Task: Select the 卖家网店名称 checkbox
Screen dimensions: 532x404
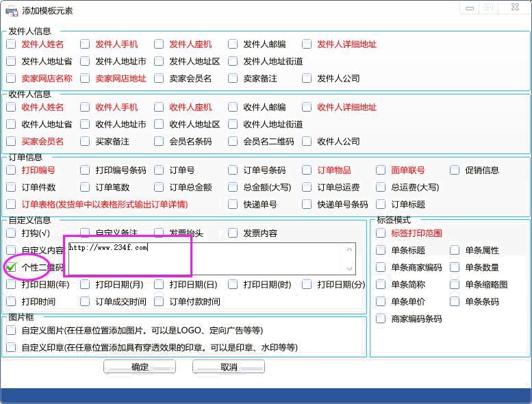Action: point(12,79)
